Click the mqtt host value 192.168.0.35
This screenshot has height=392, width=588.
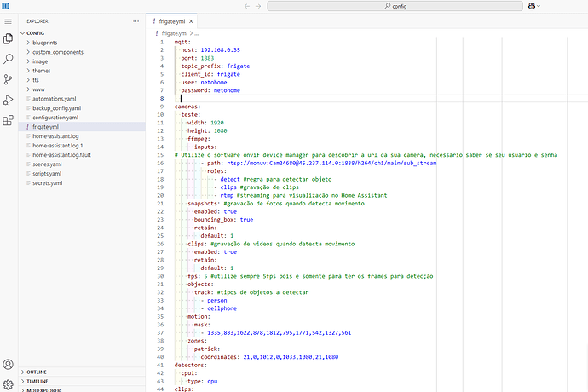220,50
